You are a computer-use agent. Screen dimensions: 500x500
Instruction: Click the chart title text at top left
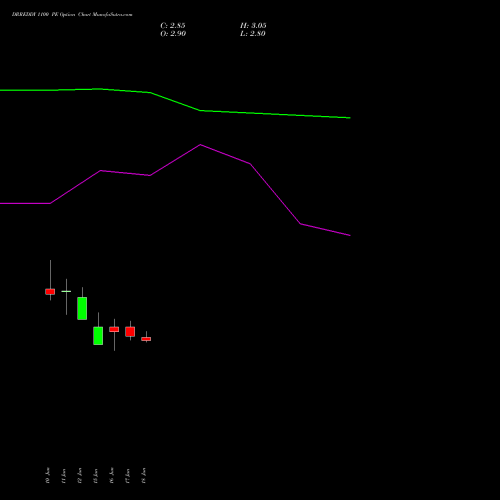click(x=72, y=15)
